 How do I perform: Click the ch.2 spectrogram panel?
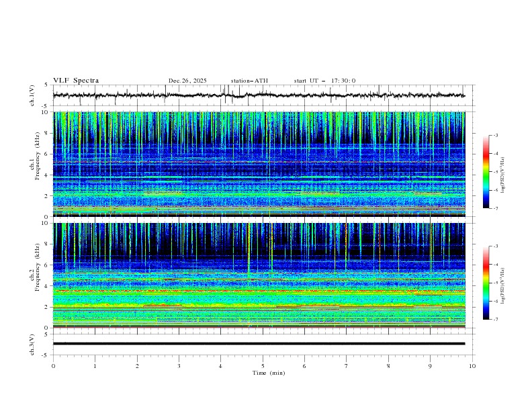tap(259, 275)
